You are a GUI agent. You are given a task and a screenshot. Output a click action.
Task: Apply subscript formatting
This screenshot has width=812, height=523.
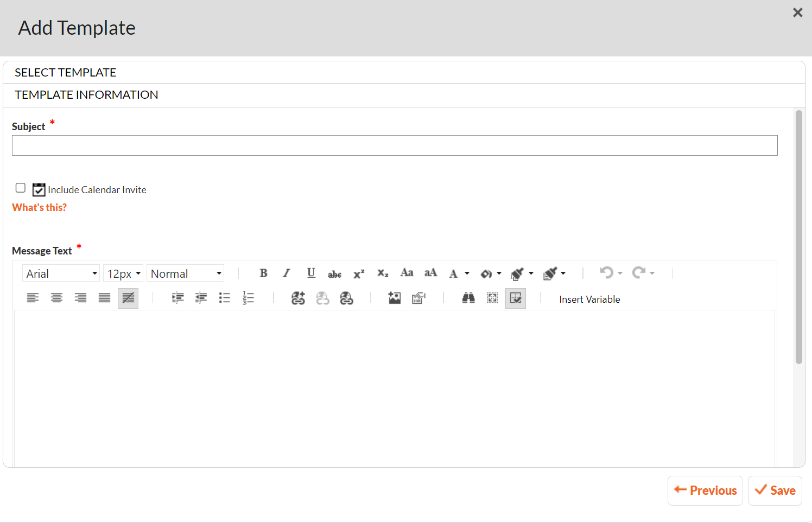[x=383, y=273]
